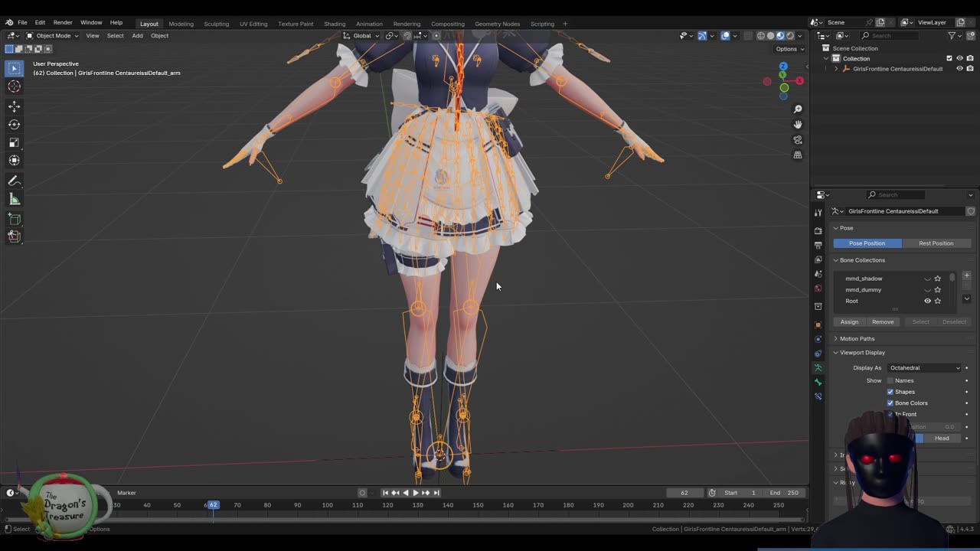
Task: Switch to the Sculpting workspace tab
Action: pyautogui.click(x=216, y=24)
